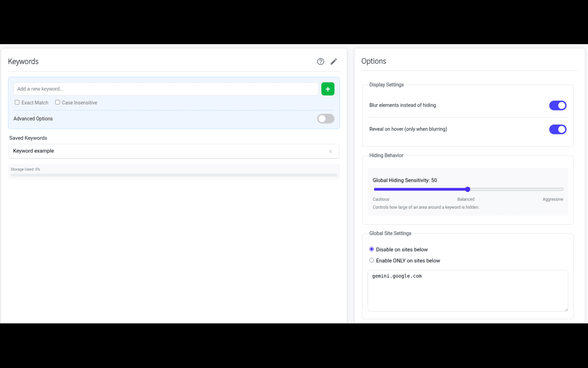Screen dimensions: 588x368
Task: Check the Exact Match checkbox
Action: (17, 102)
